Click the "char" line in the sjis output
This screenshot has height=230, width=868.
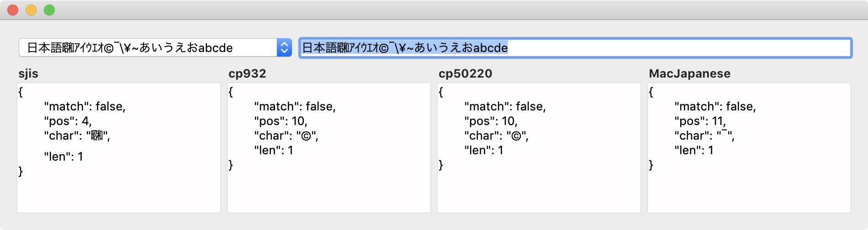[77, 136]
